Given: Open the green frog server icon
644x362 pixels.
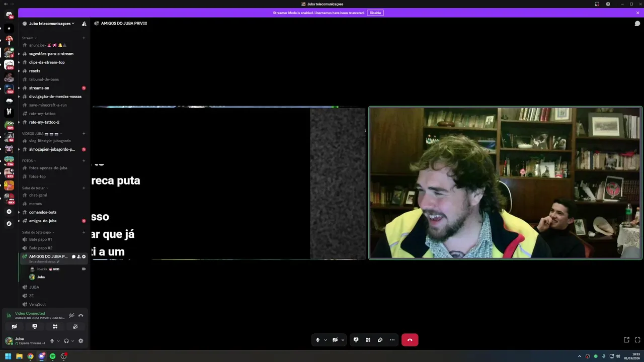Looking at the screenshot, I should [9, 125].
